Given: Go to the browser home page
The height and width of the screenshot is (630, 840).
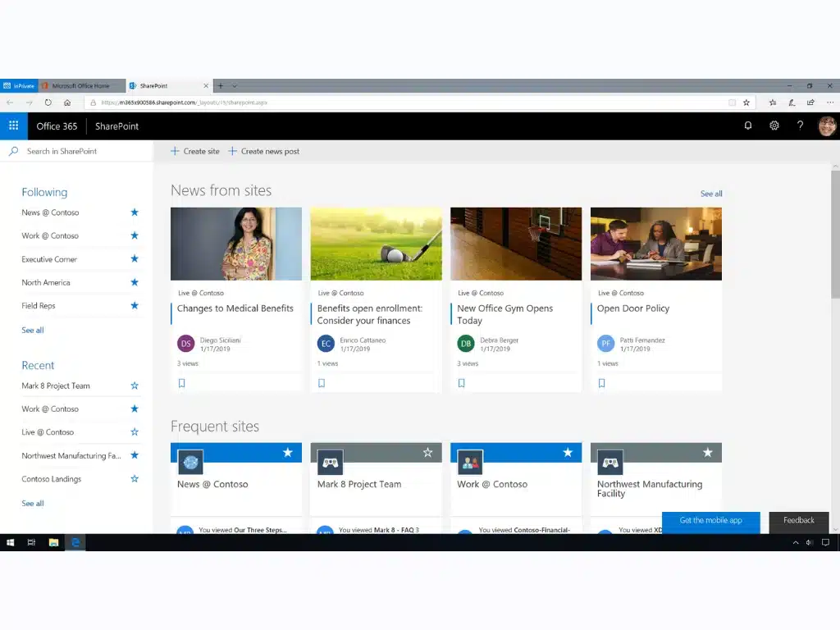Looking at the screenshot, I should 67,103.
